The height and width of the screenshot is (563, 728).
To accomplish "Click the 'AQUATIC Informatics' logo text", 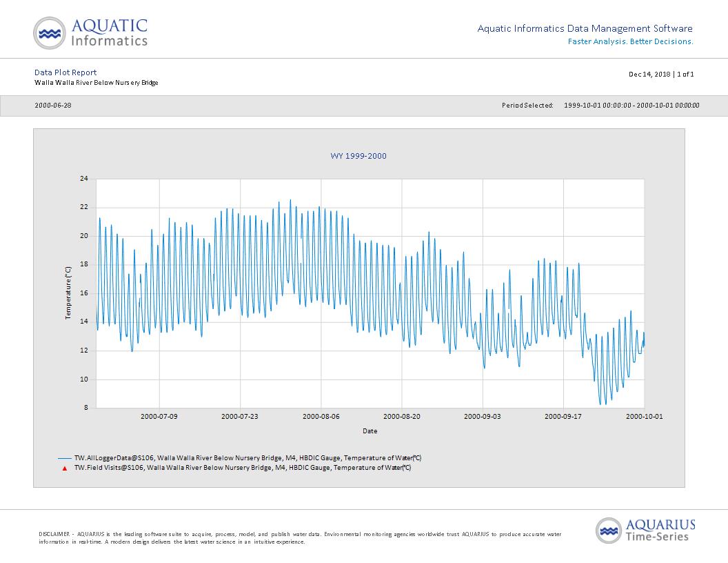I will (x=110, y=32).
